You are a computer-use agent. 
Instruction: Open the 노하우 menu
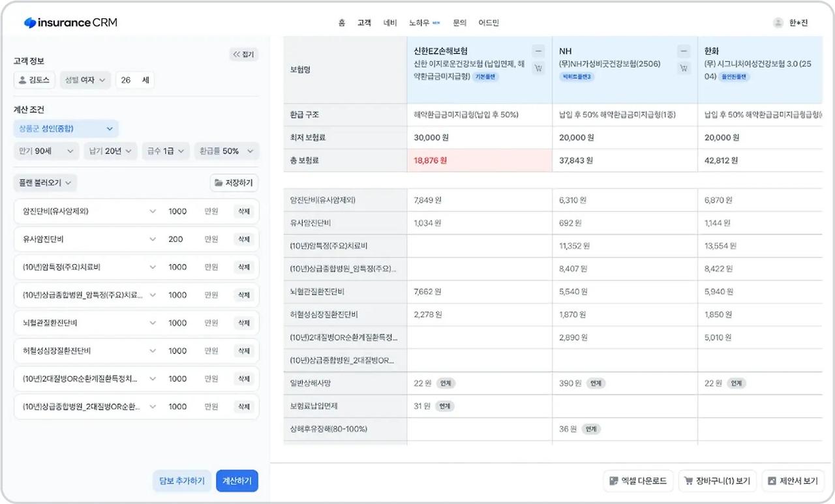coord(424,23)
